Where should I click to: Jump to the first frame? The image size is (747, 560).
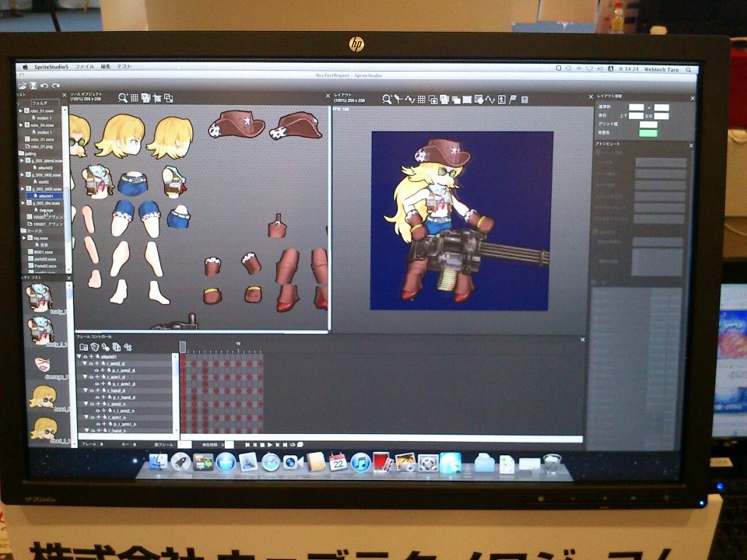[x=247, y=445]
